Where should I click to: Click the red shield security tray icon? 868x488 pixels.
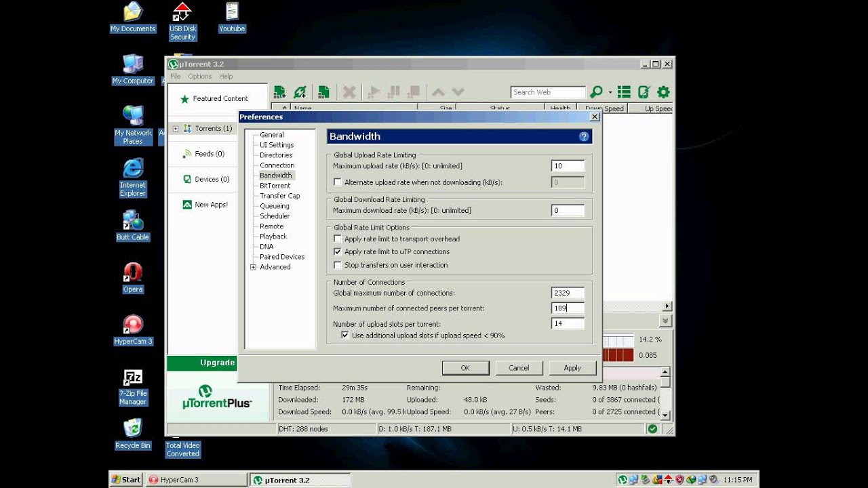(x=679, y=480)
